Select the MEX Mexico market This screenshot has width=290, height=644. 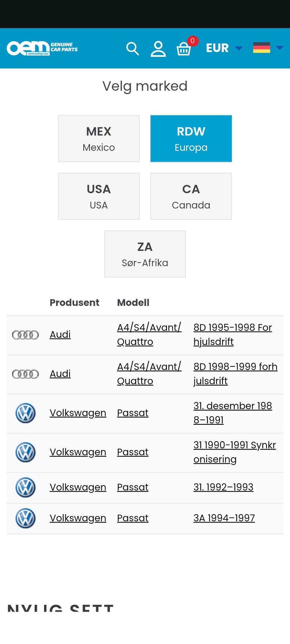[x=99, y=139]
